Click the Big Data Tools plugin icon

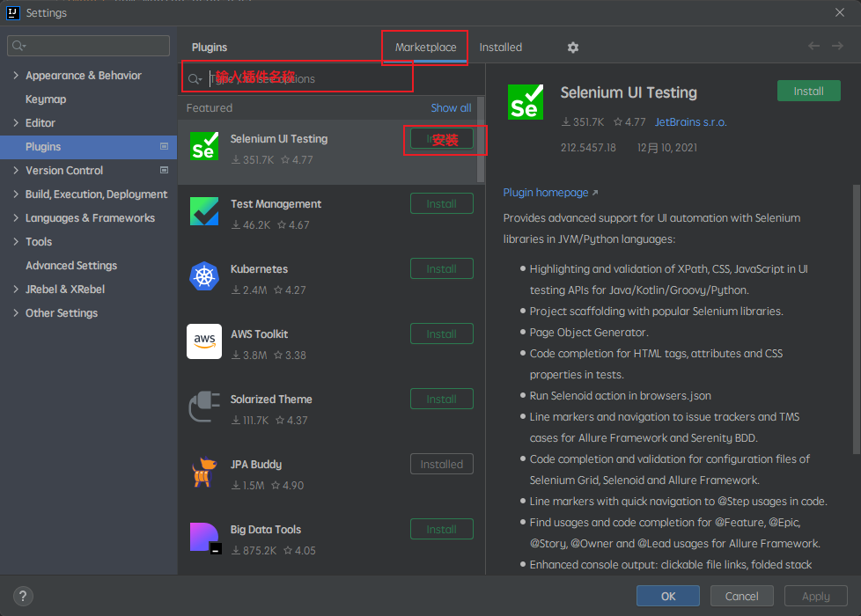203,537
